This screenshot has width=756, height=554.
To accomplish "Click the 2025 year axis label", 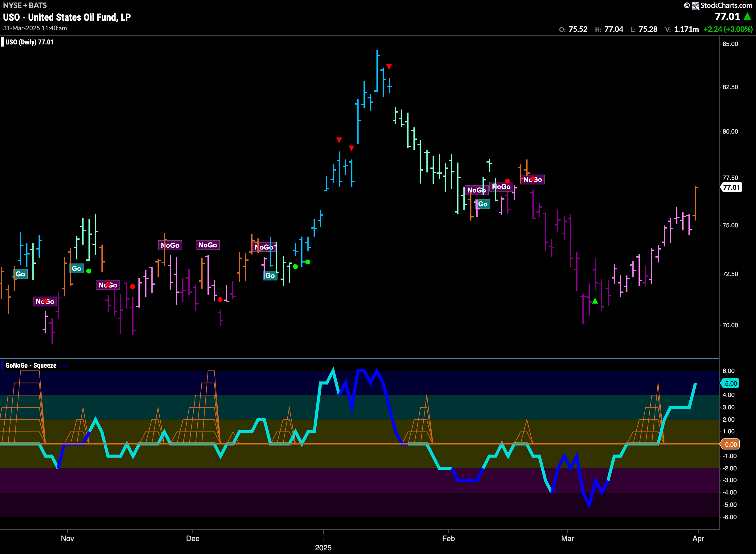I will click(x=323, y=548).
